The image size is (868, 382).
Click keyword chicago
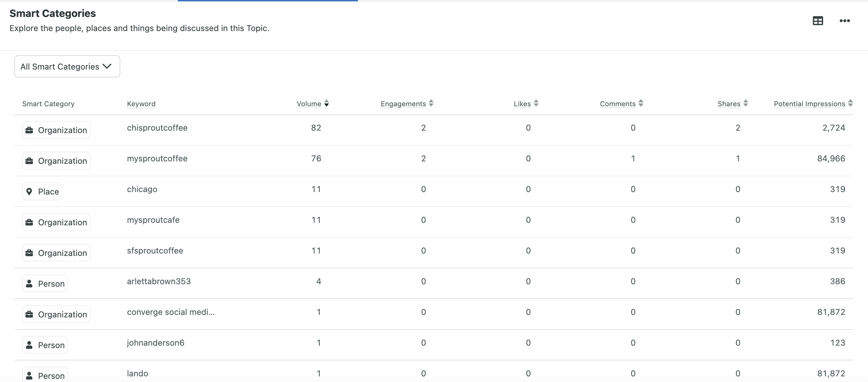142,189
